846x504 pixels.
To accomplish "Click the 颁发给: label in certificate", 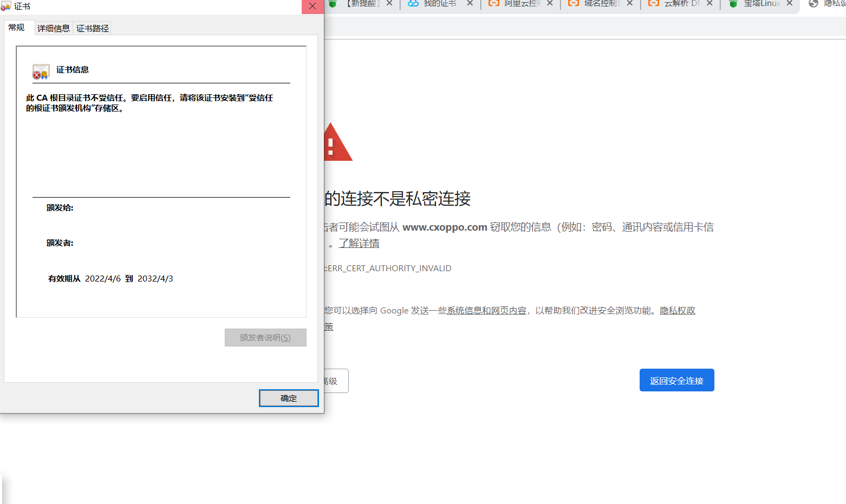I will (60, 207).
